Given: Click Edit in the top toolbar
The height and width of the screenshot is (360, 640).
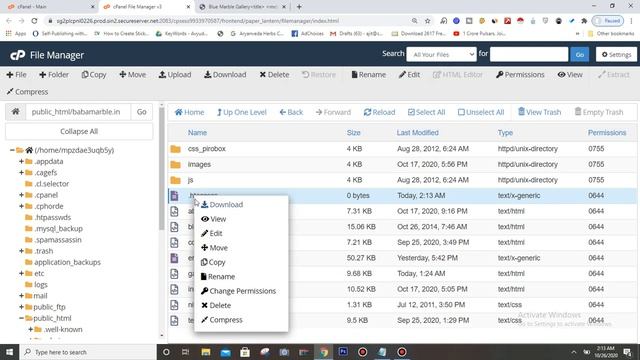Looking at the screenshot, I should pos(409,75).
